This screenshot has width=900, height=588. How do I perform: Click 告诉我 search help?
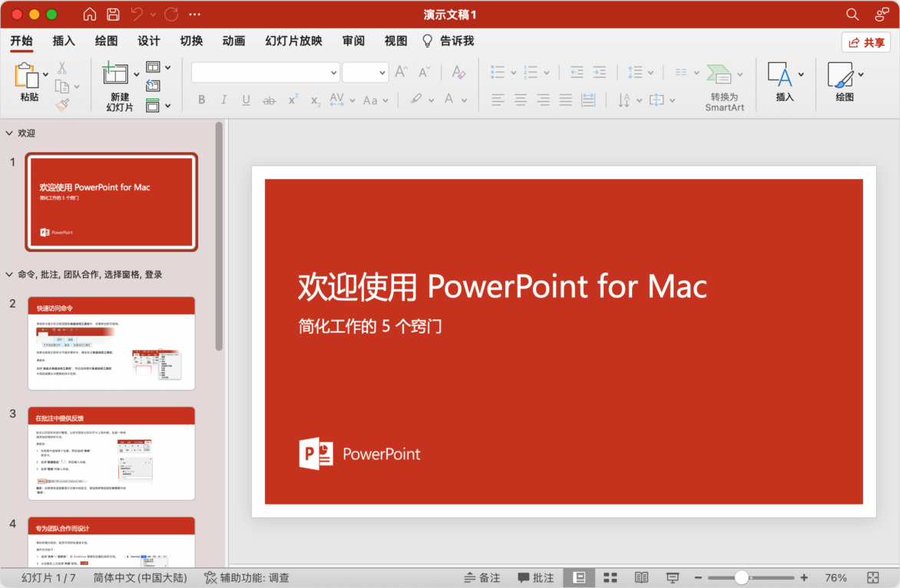(448, 41)
